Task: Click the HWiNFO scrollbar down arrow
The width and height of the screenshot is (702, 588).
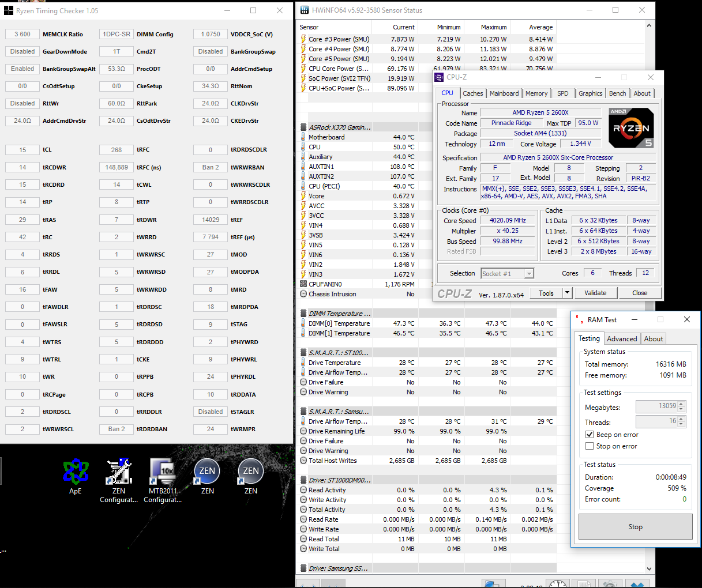Action: [x=649, y=568]
